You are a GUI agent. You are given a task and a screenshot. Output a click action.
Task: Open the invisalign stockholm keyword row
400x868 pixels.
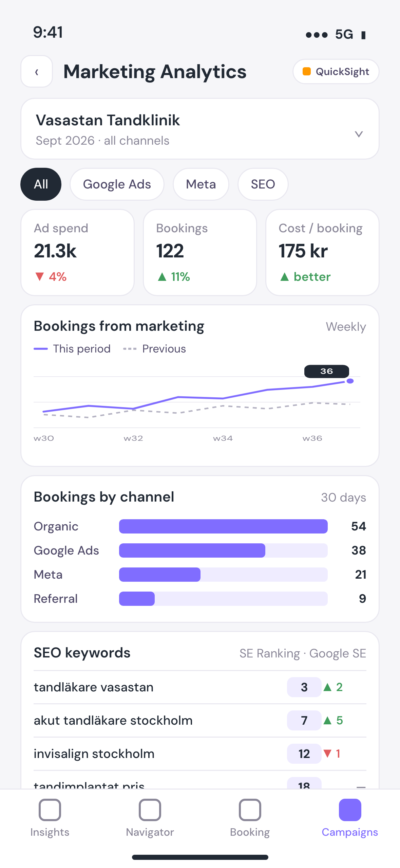200,754
